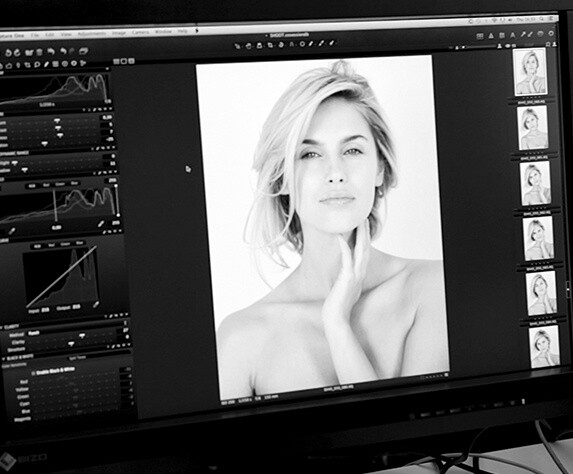This screenshot has width=573, height=474.
Task: Switch to the Split Tones tab
Action: 77,358
